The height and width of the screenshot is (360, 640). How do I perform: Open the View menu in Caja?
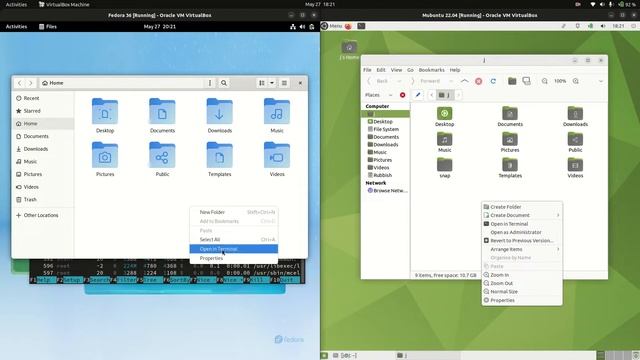[x=396, y=70]
